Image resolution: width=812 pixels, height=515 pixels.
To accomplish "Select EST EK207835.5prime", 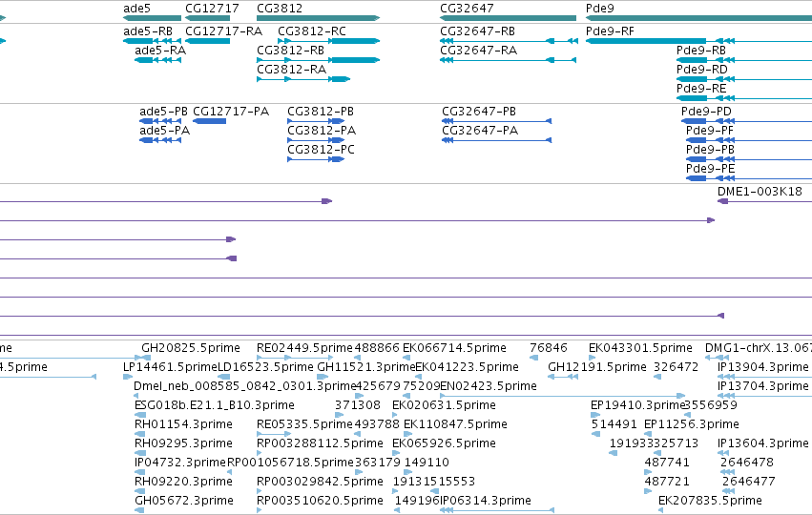I will click(x=710, y=501).
